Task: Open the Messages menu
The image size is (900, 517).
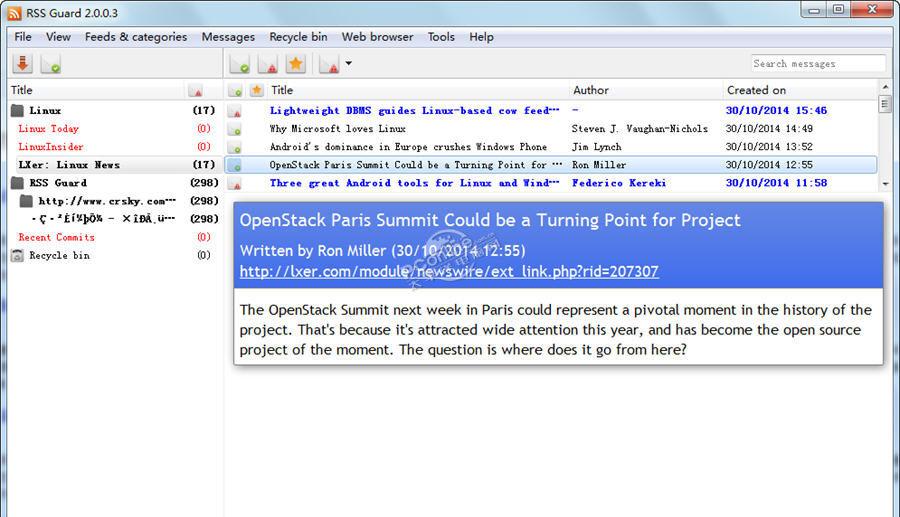Action: [228, 37]
